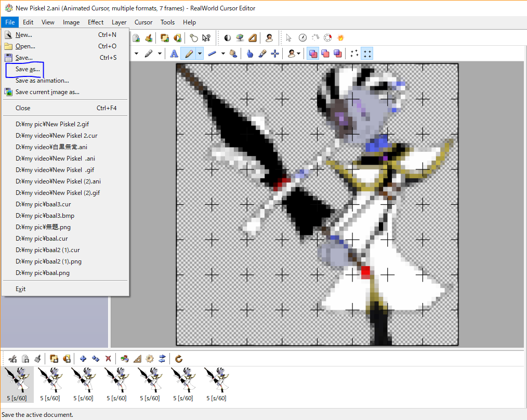Click the double plus duplicate frames icon

coord(96,359)
